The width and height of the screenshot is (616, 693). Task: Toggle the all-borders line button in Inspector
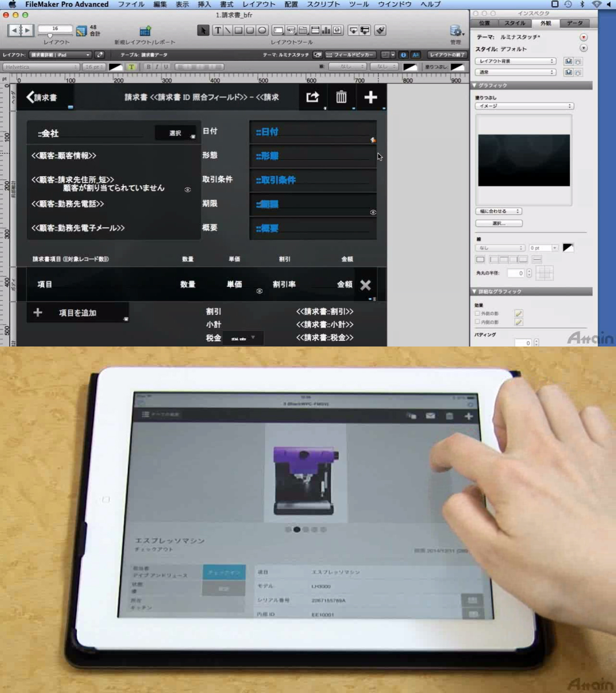(x=480, y=259)
